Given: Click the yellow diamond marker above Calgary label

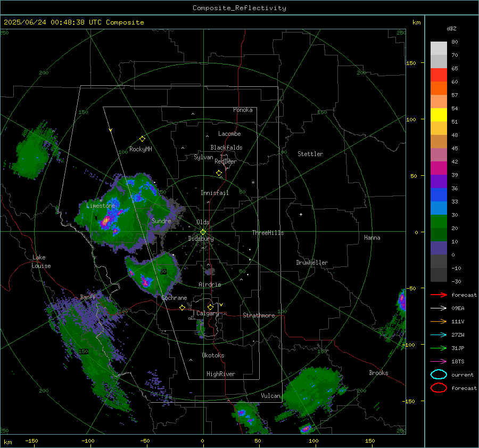Looking at the screenshot, I should coord(210,307).
